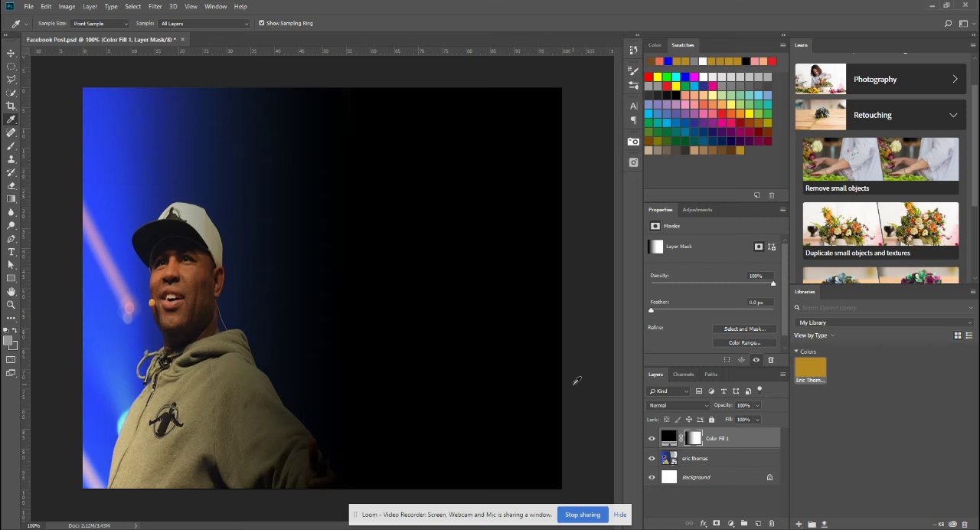Open the Remove small objects tutorial thumbnail
Image resolution: width=980 pixels, height=530 pixels.
pyautogui.click(x=880, y=159)
